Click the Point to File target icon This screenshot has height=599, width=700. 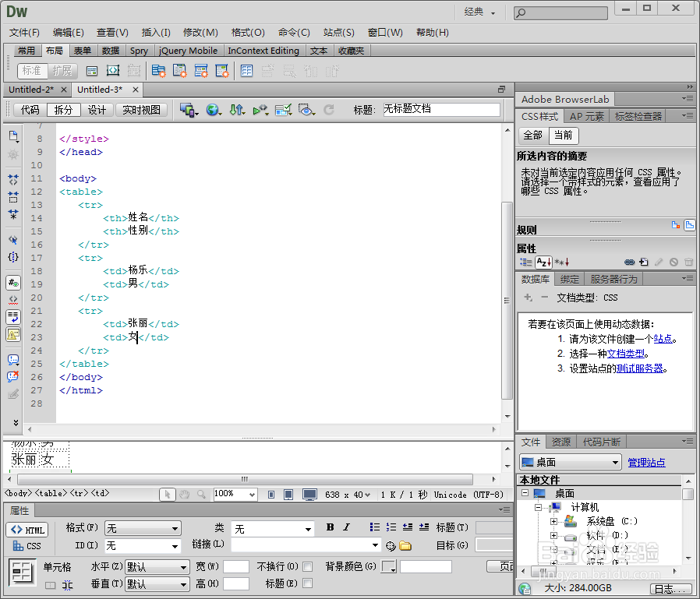pyautogui.click(x=391, y=545)
